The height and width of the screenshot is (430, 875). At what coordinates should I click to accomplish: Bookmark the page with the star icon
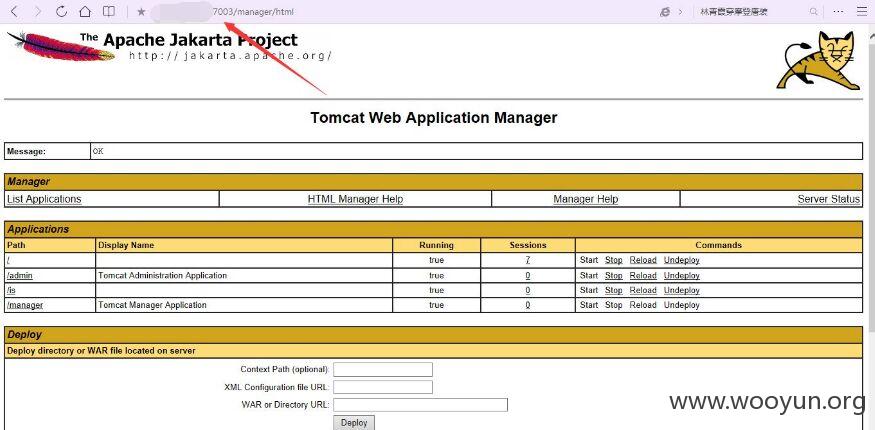click(141, 12)
